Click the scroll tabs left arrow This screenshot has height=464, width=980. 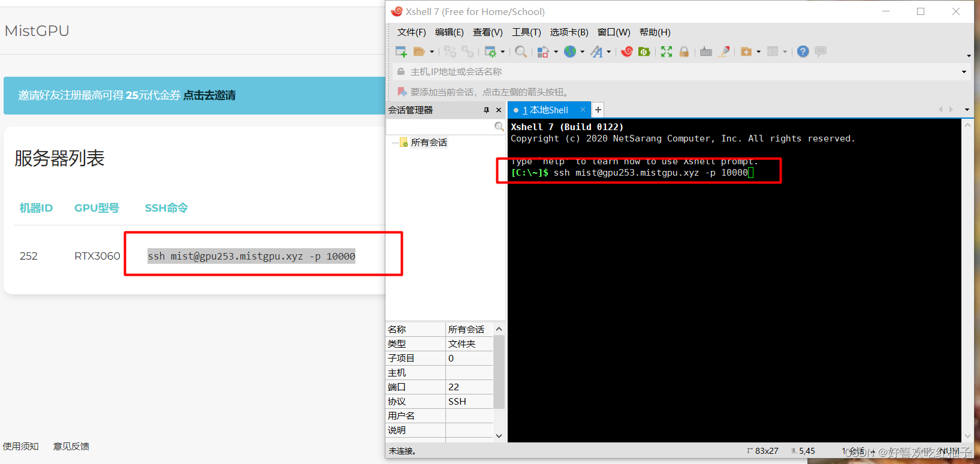(940, 110)
